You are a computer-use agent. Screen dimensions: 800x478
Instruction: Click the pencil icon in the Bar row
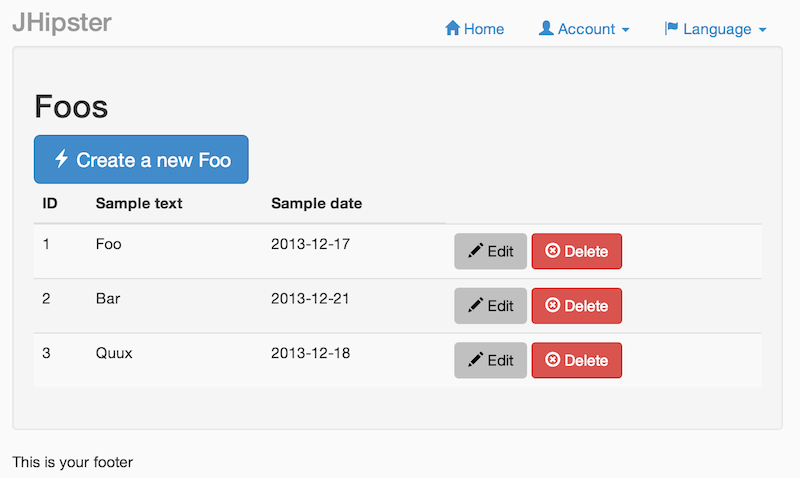click(x=476, y=306)
